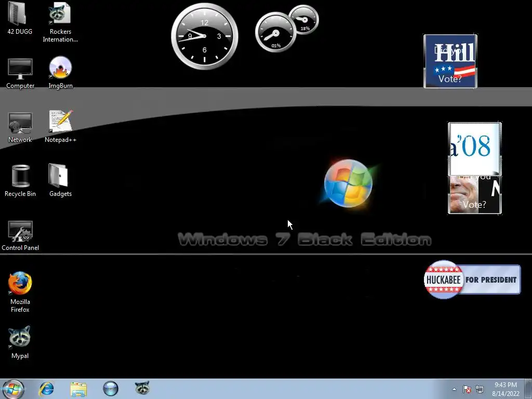
Task: Open Internet Explorer from the taskbar
Action: coord(46,389)
